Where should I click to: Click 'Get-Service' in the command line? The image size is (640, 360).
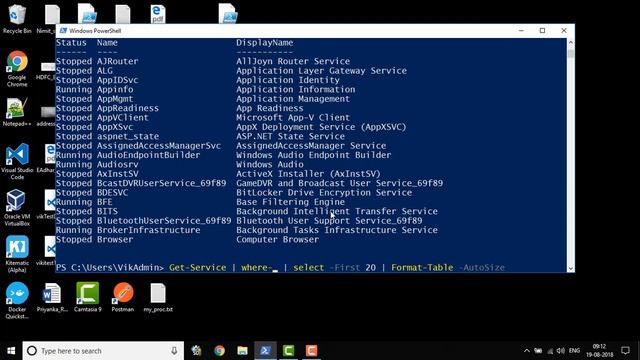pyautogui.click(x=198, y=268)
